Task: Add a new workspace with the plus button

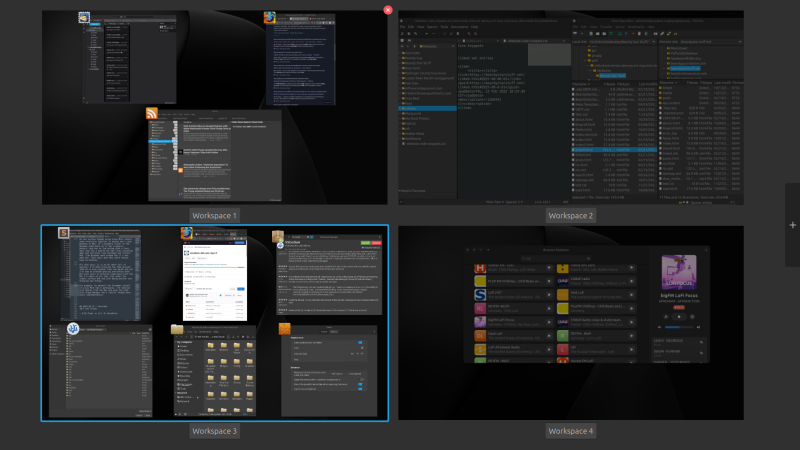Action: coord(793,225)
